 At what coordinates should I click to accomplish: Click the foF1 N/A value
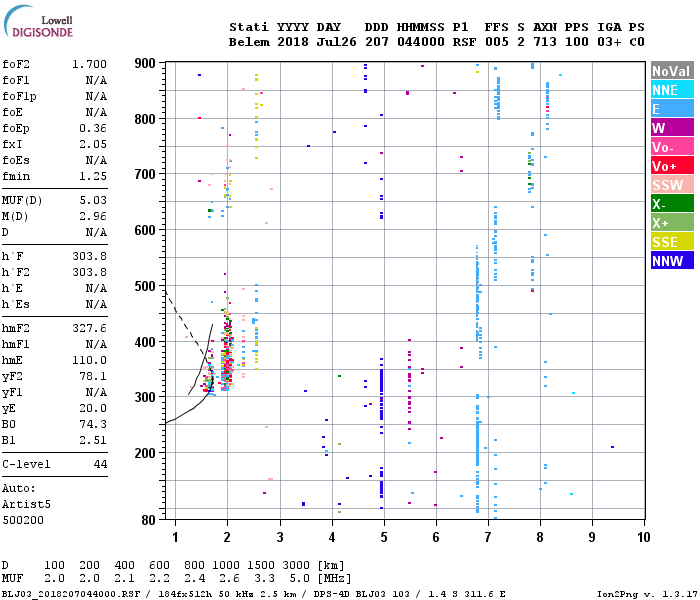[96, 80]
